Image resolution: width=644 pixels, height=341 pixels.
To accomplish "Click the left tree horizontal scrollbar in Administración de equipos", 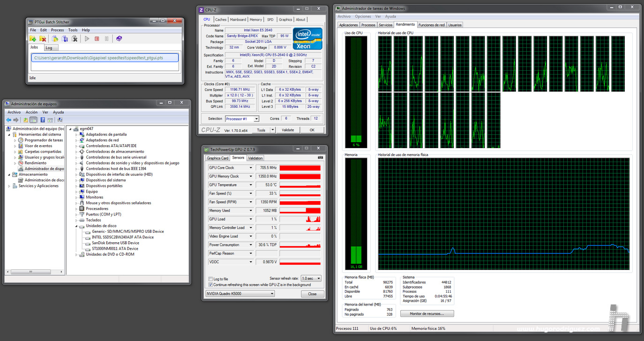I will coord(35,272).
